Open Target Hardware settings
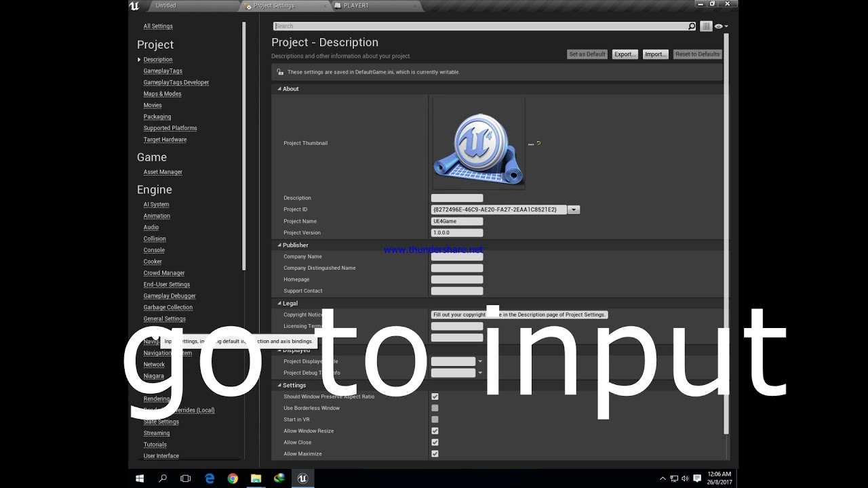The image size is (868, 488). (x=165, y=140)
